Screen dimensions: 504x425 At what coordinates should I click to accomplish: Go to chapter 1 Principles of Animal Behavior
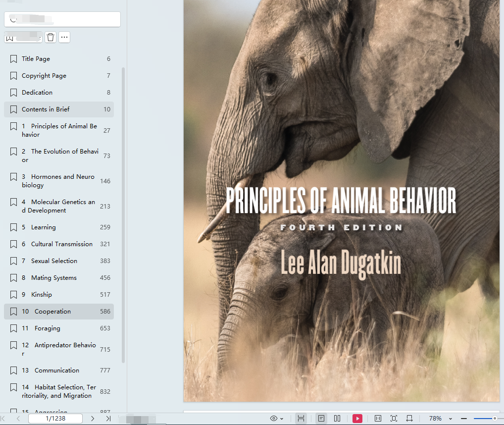59,130
